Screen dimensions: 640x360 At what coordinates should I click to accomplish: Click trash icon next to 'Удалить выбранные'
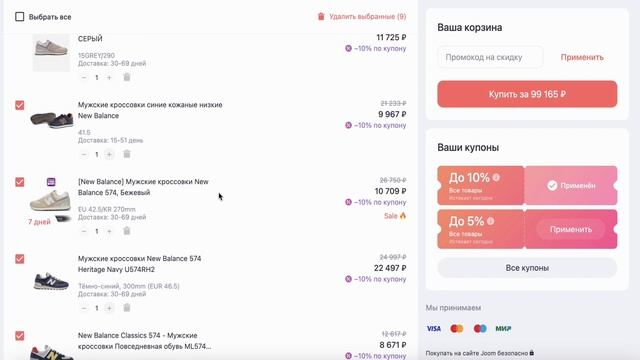point(321,16)
